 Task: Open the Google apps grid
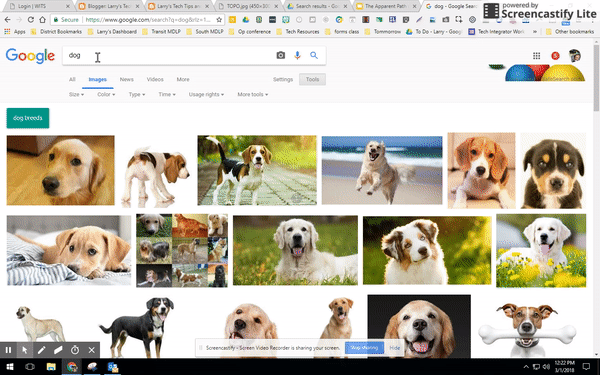point(536,56)
